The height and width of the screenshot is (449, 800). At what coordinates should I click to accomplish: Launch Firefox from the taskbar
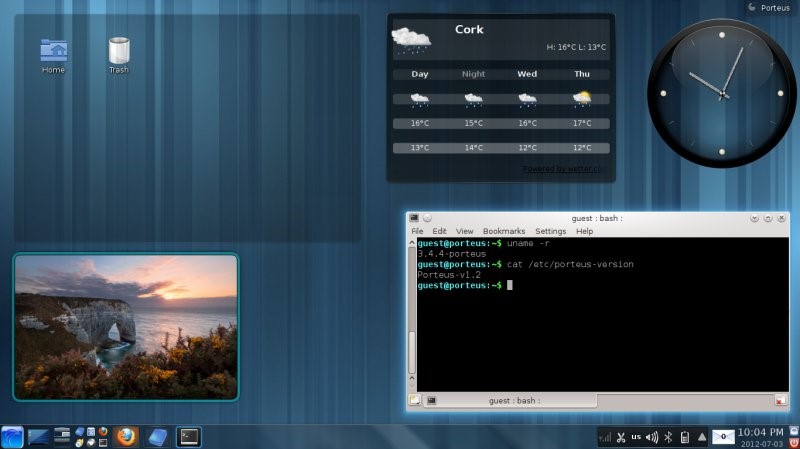125,436
